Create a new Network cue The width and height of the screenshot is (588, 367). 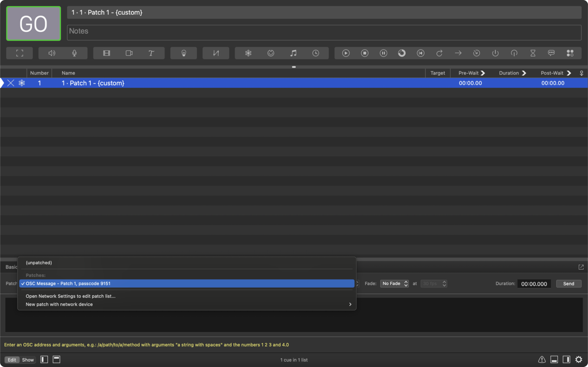click(248, 53)
